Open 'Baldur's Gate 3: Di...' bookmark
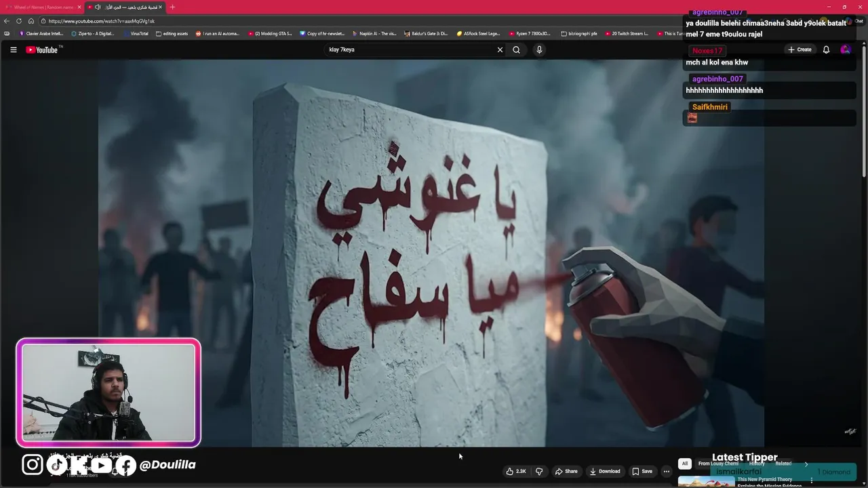868x488 pixels. 426,33
